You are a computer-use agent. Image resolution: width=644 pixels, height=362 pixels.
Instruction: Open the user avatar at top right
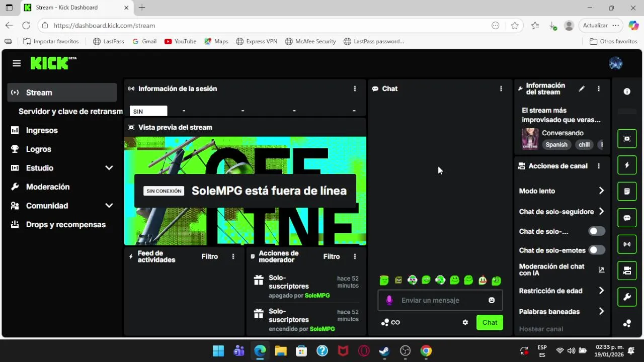(x=616, y=63)
